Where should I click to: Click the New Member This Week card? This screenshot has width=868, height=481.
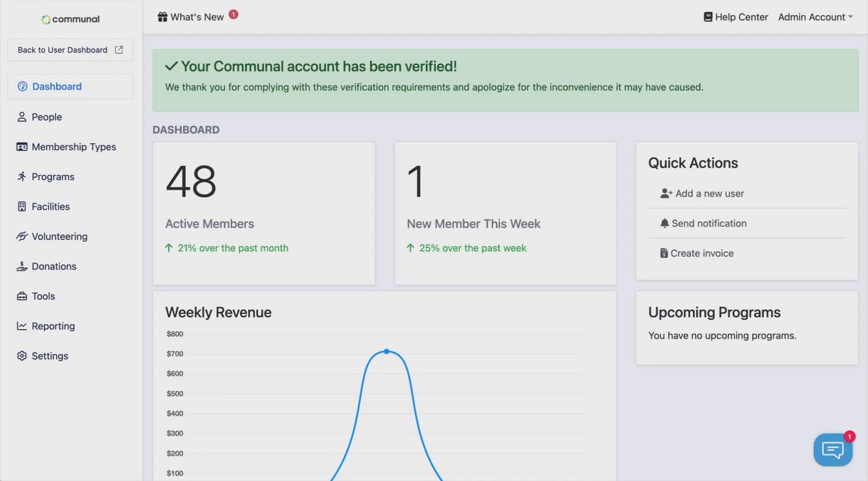click(505, 213)
